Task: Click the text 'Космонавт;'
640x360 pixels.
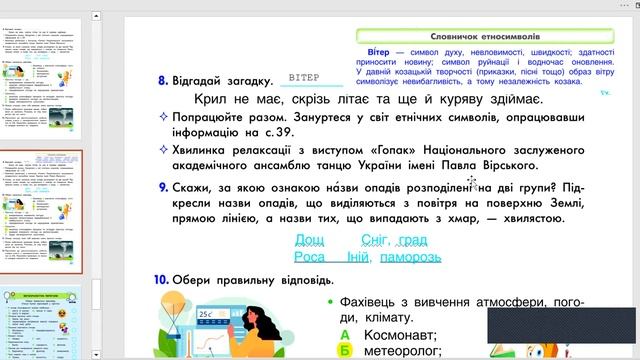Action: (x=400, y=335)
